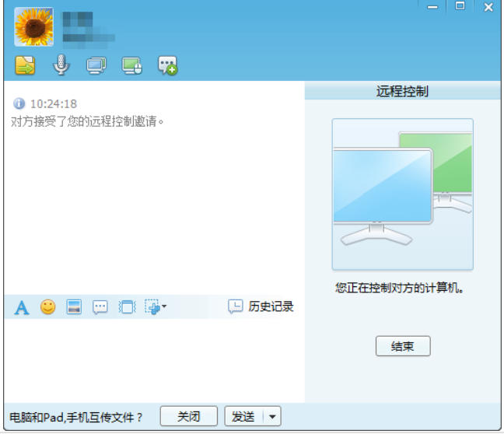Insert a picture using the image icon
This screenshot has height=434, width=504.
74,306
